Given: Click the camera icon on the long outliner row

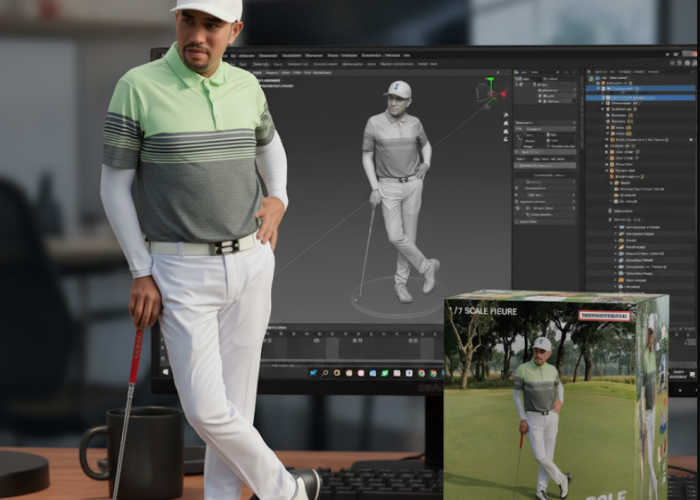Looking at the screenshot, I should point(691,140).
